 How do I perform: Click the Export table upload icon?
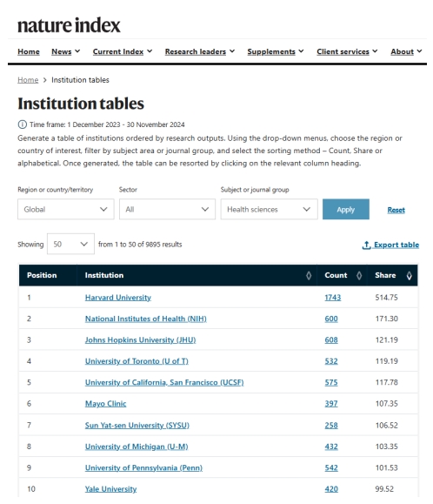pos(366,245)
